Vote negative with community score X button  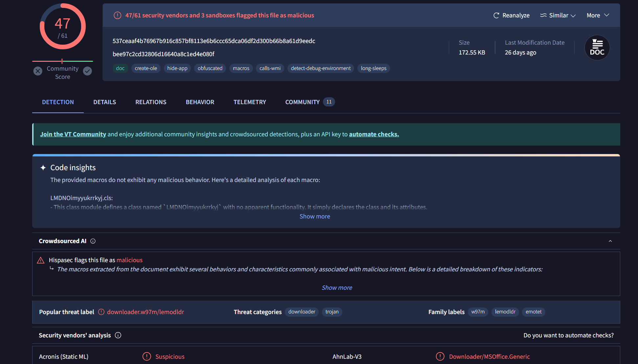click(38, 71)
